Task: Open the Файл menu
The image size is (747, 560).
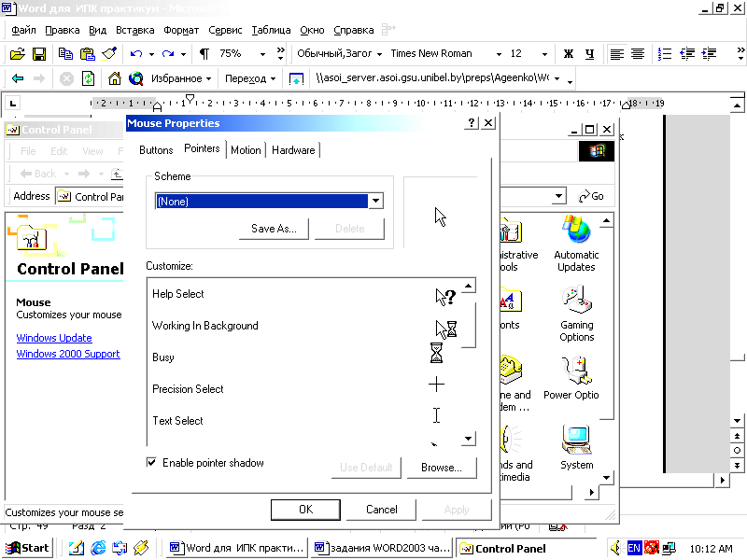Action: click(24, 30)
